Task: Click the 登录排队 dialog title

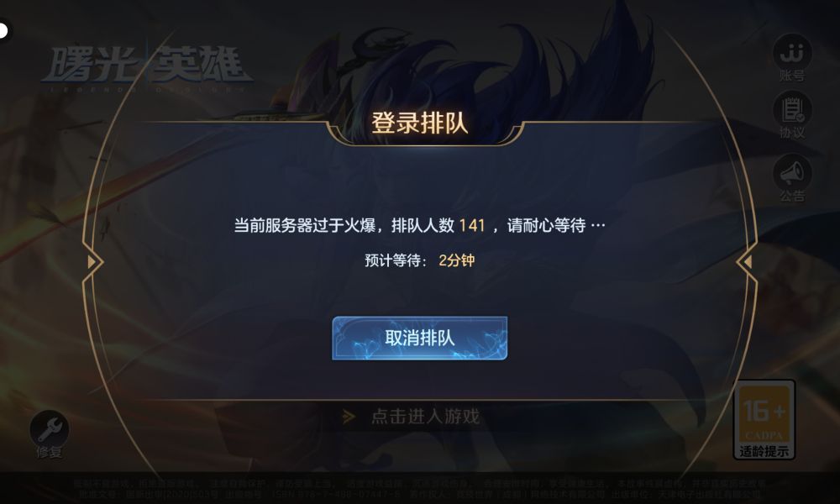Action: 419,123
